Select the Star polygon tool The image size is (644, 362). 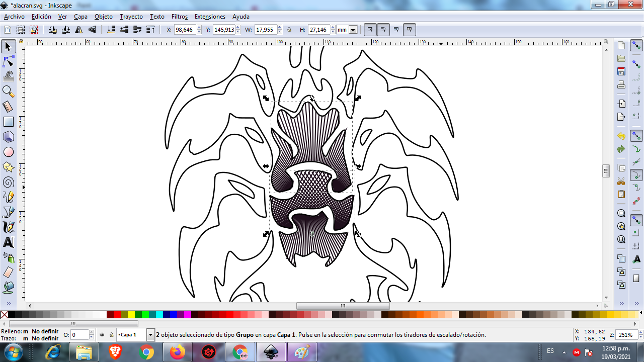click(8, 167)
